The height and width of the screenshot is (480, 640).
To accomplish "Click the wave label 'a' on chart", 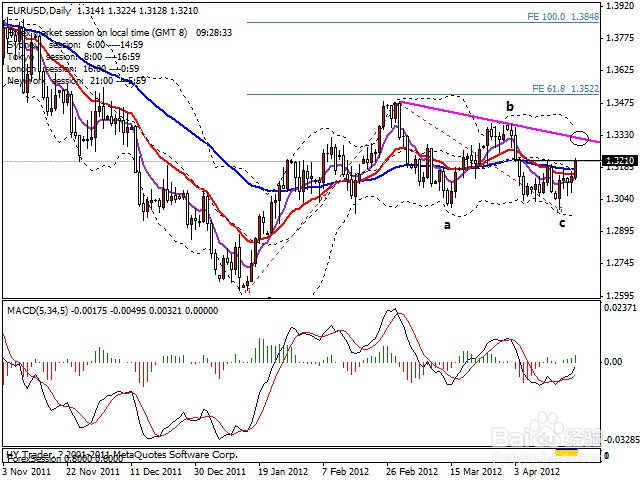I will 447,225.
